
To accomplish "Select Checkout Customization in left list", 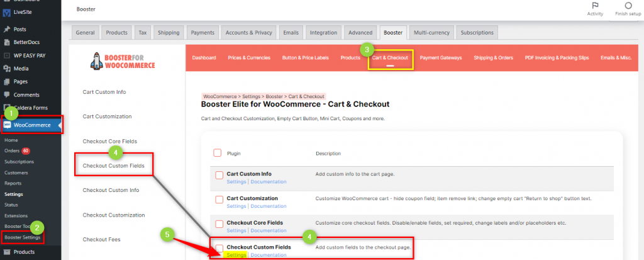I will coord(114,215).
